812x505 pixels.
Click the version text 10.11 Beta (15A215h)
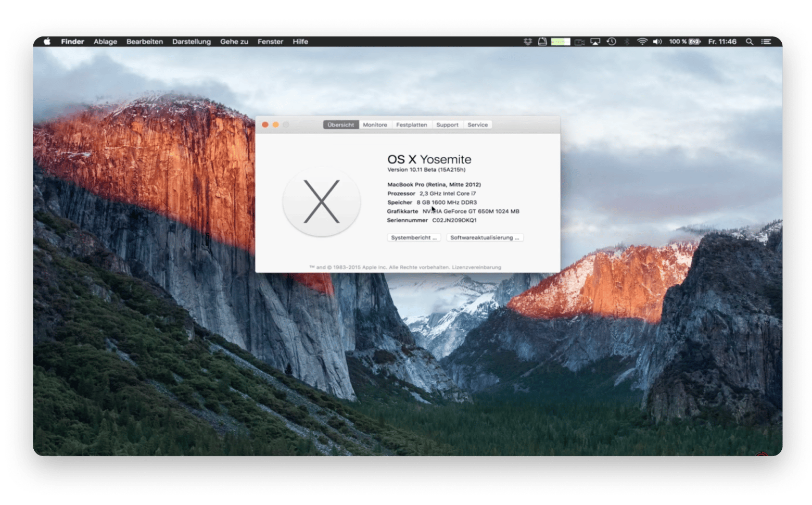point(426,170)
